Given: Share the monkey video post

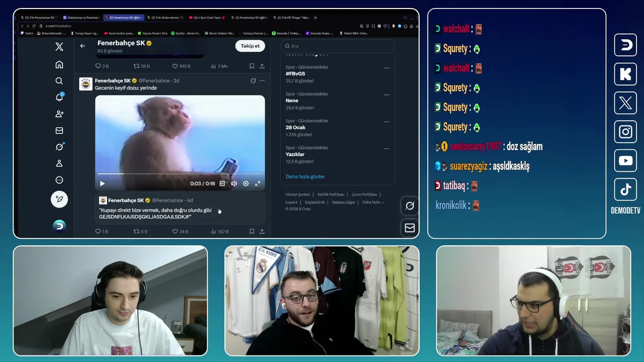Looking at the screenshot, I should pyautogui.click(x=262, y=231).
